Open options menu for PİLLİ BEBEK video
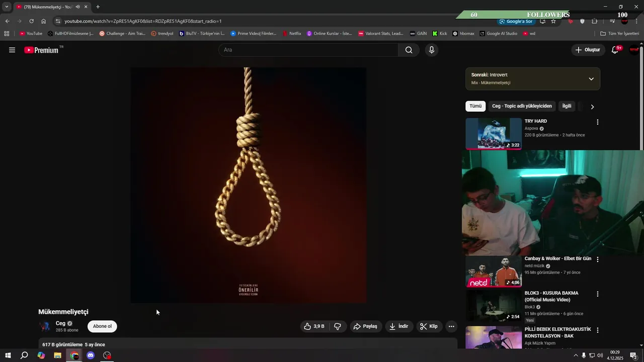Image resolution: width=644 pixels, height=362 pixels. pyautogui.click(x=598, y=330)
